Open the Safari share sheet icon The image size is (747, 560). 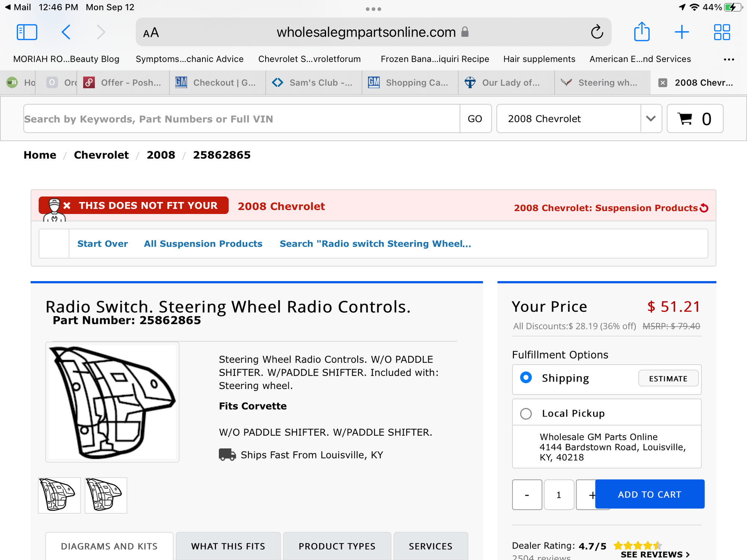tap(642, 32)
